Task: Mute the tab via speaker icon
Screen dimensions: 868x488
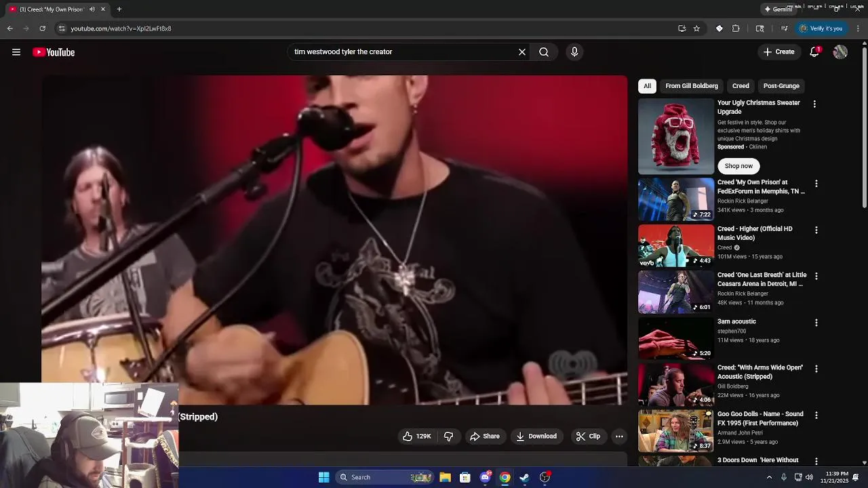Action: point(92,9)
